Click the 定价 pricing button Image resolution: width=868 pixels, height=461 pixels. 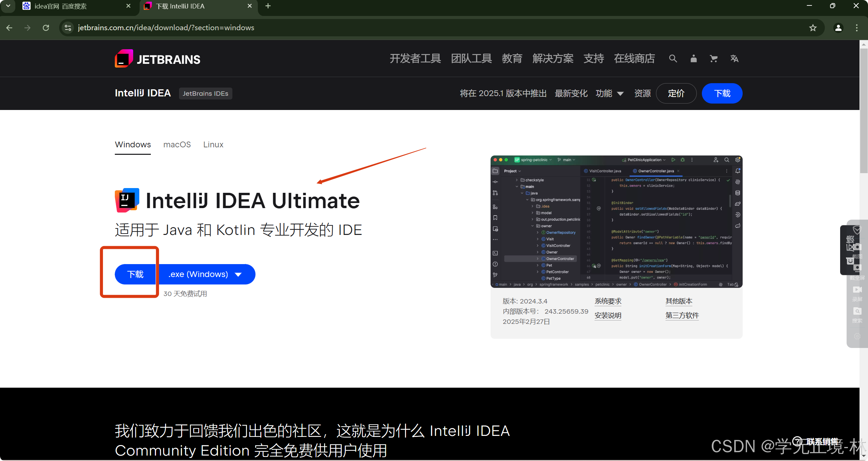click(676, 93)
